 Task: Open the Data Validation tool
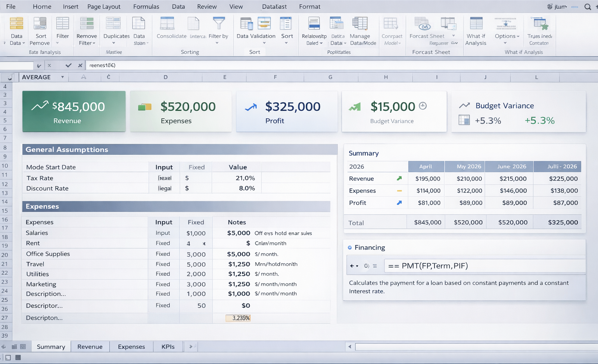click(x=255, y=29)
